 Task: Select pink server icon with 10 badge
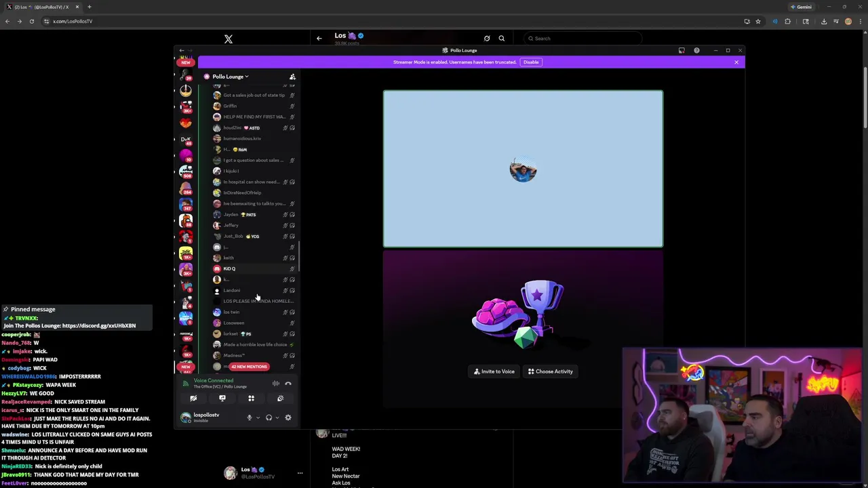[186, 156]
